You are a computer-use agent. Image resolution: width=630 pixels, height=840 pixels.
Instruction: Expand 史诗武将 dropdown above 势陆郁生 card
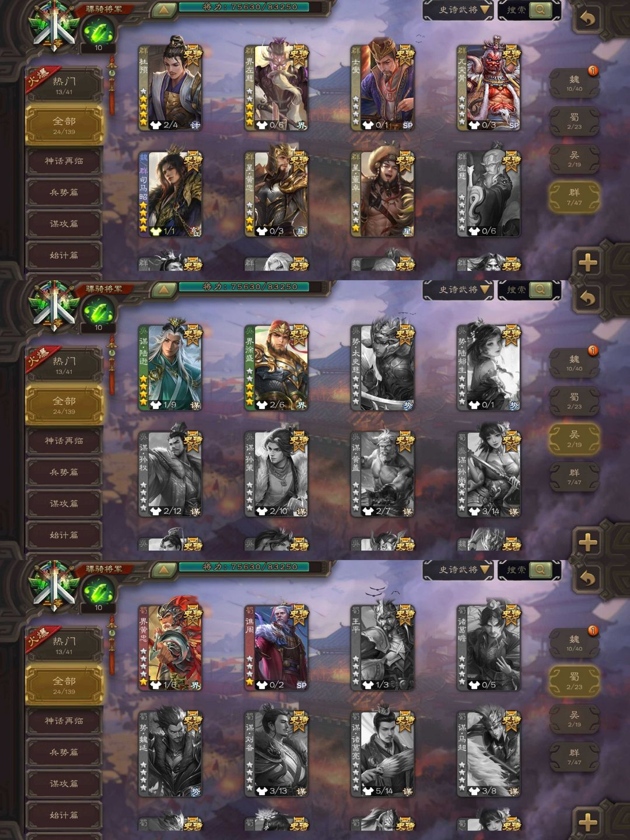(459, 289)
